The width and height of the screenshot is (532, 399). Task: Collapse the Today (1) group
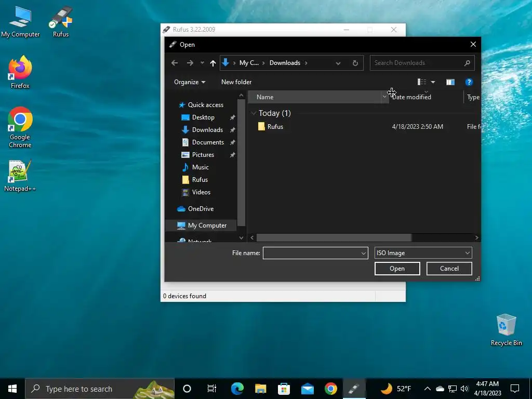coord(254,113)
